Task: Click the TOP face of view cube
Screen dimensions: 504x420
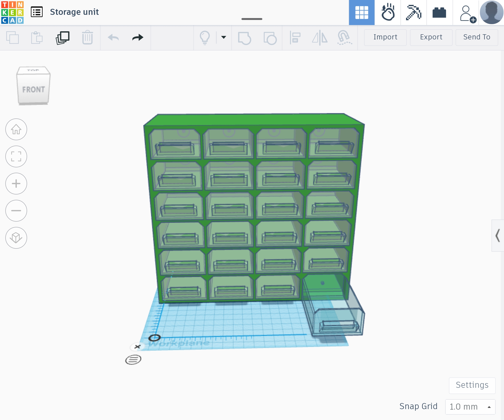Action: tap(33, 70)
